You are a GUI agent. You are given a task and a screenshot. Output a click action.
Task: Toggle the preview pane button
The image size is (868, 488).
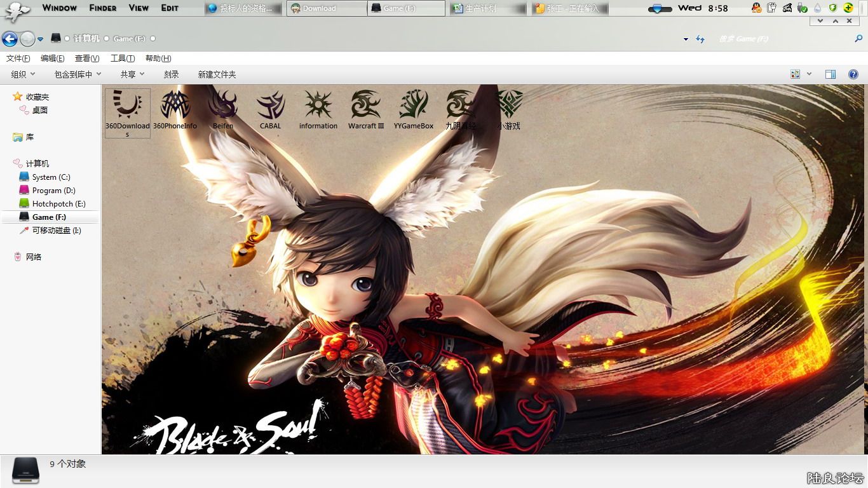pos(830,74)
